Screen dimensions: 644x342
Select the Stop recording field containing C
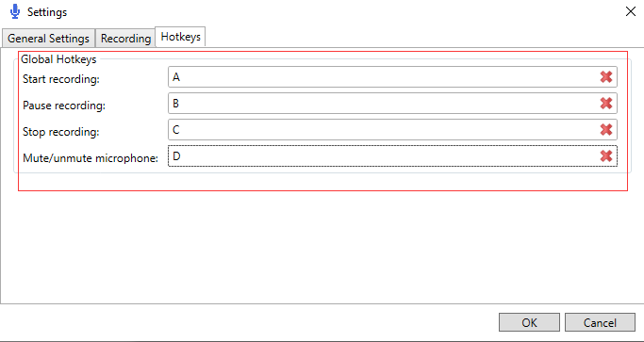[x=392, y=130]
